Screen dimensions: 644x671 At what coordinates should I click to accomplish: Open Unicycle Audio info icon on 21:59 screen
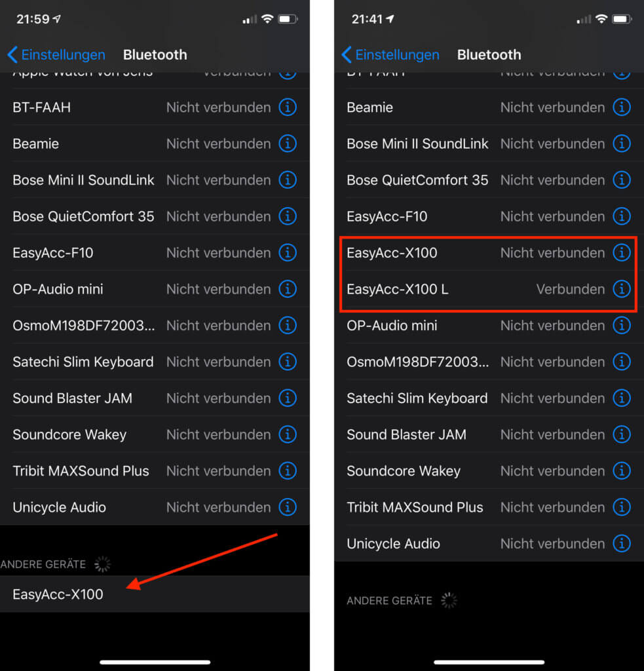tap(288, 507)
